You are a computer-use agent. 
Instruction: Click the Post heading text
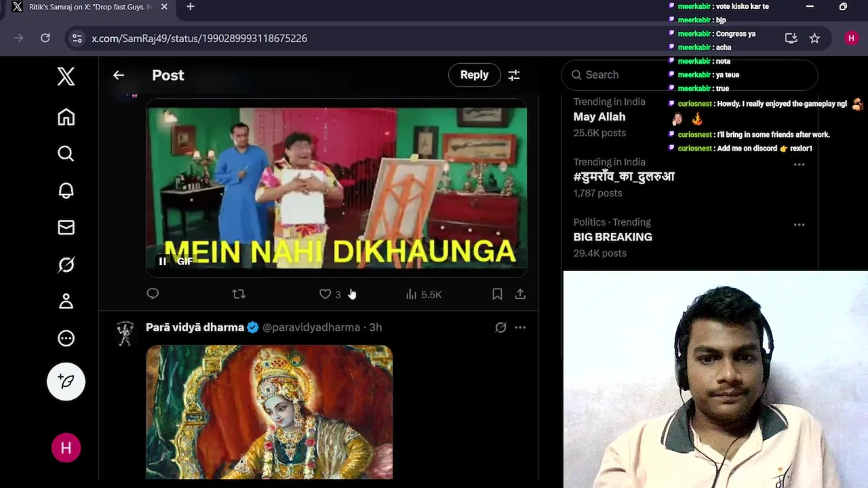click(x=168, y=75)
